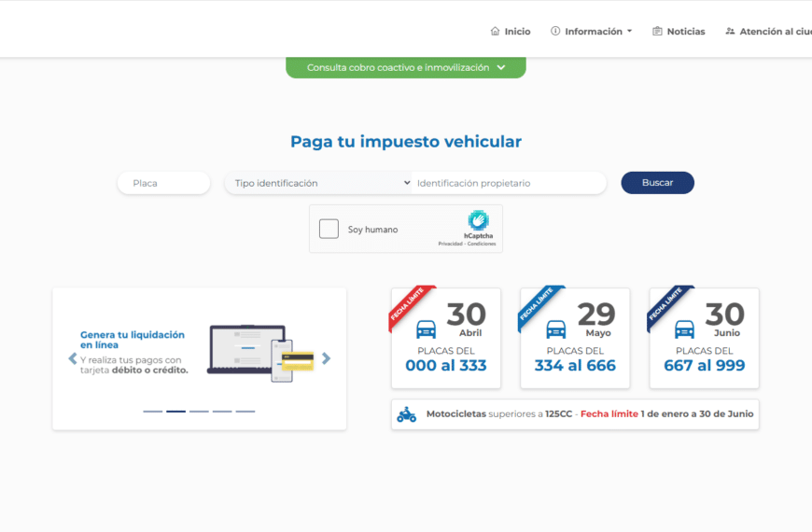This screenshot has height=532, width=812.
Task: Expand Consulta cobro coactivo e inmovilización
Action: coord(406,67)
